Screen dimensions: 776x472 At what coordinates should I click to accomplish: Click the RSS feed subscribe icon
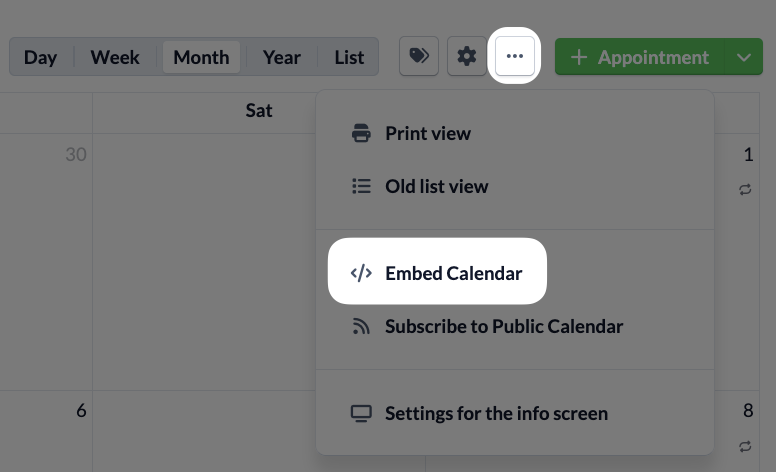coord(361,326)
